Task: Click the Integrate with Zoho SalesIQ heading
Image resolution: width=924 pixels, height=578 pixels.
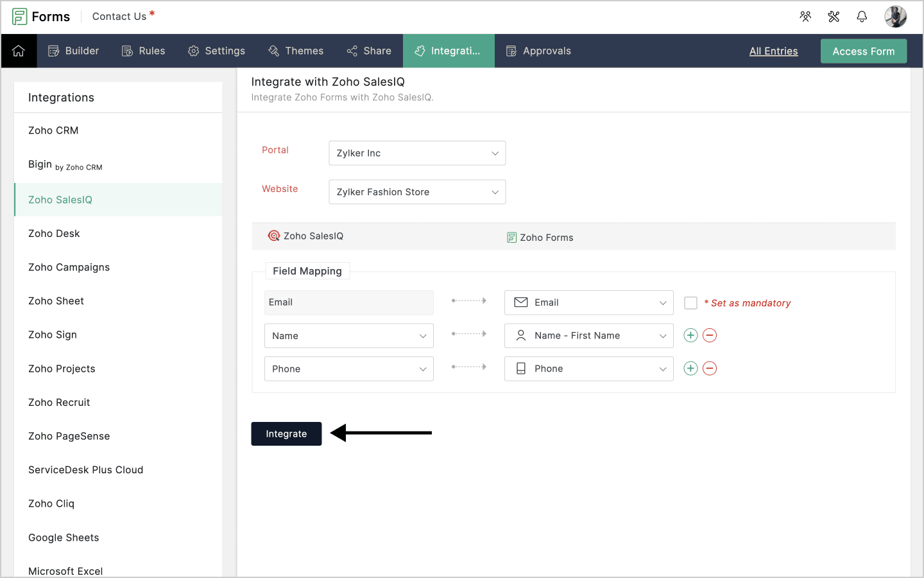Action: (328, 82)
